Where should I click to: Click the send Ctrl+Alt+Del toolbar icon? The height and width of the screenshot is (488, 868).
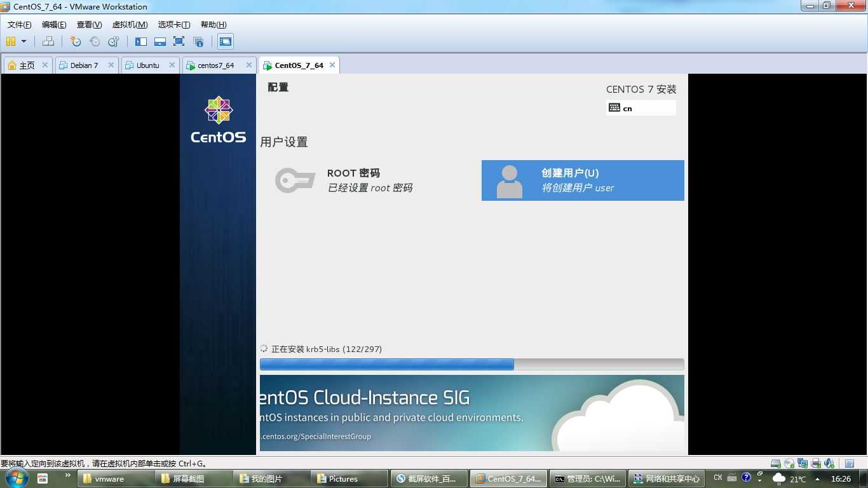[48, 41]
